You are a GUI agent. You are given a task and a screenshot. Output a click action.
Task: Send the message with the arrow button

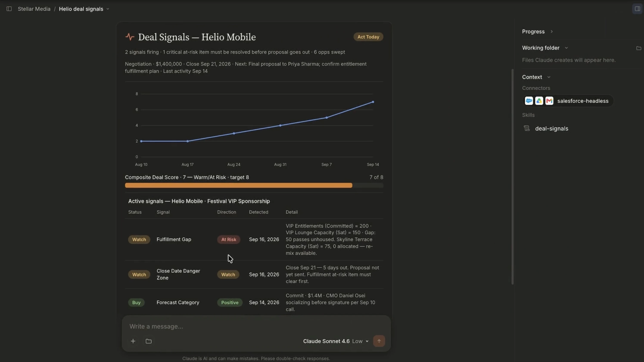379,341
